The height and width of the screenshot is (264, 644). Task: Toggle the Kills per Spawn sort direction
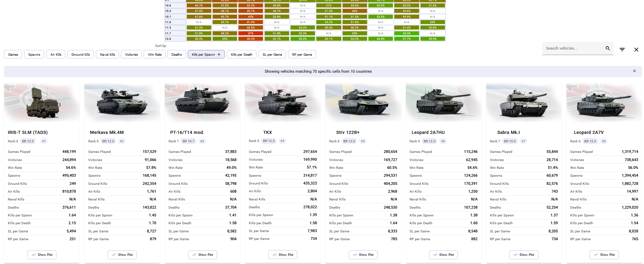pyautogui.click(x=206, y=54)
